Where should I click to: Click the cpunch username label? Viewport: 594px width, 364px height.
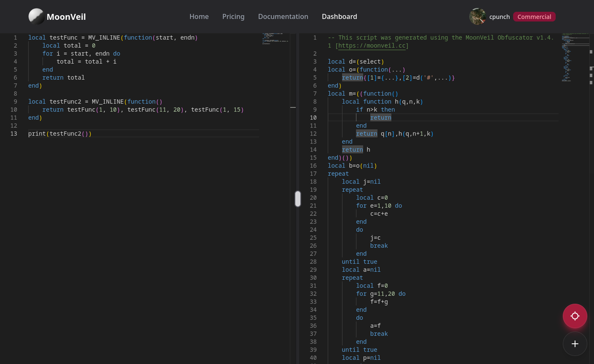pyautogui.click(x=499, y=17)
